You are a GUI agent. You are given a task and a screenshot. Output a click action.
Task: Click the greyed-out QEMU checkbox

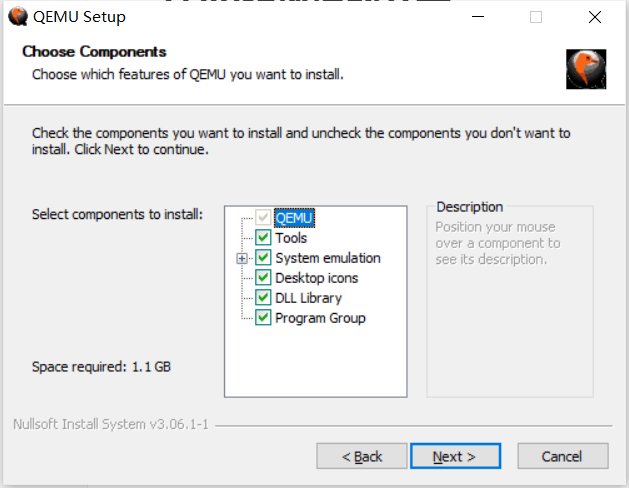coord(263,217)
